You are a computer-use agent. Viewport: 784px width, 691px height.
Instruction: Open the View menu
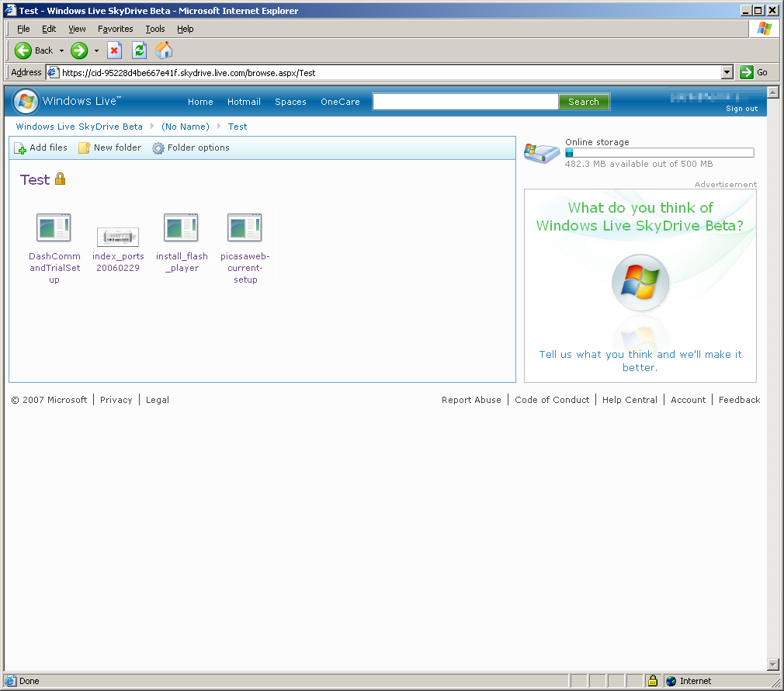77,29
